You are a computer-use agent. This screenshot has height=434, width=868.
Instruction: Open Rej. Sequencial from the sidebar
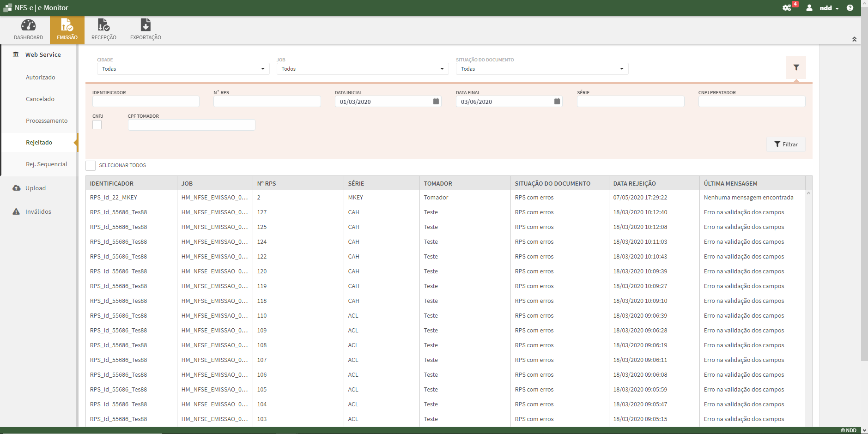tap(47, 164)
